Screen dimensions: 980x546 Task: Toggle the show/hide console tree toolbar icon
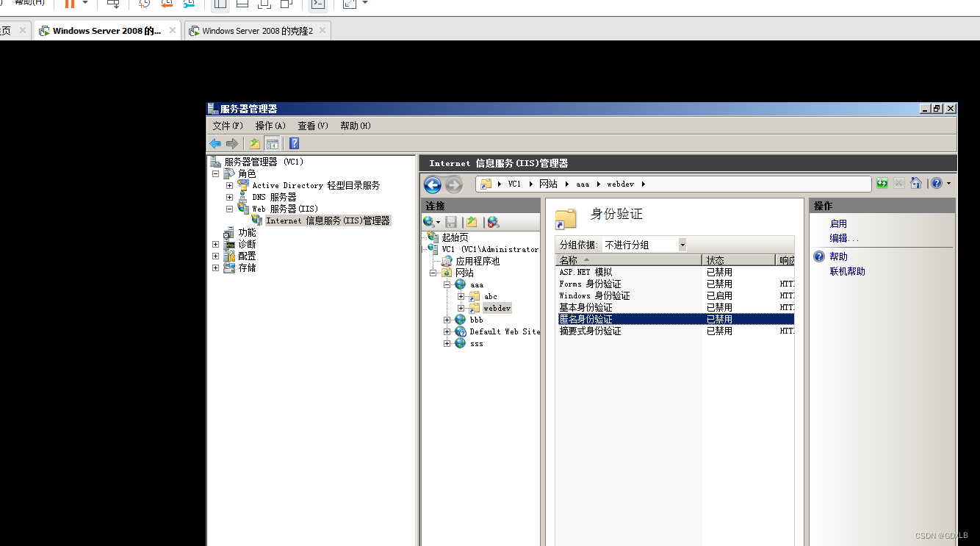pyautogui.click(x=272, y=143)
